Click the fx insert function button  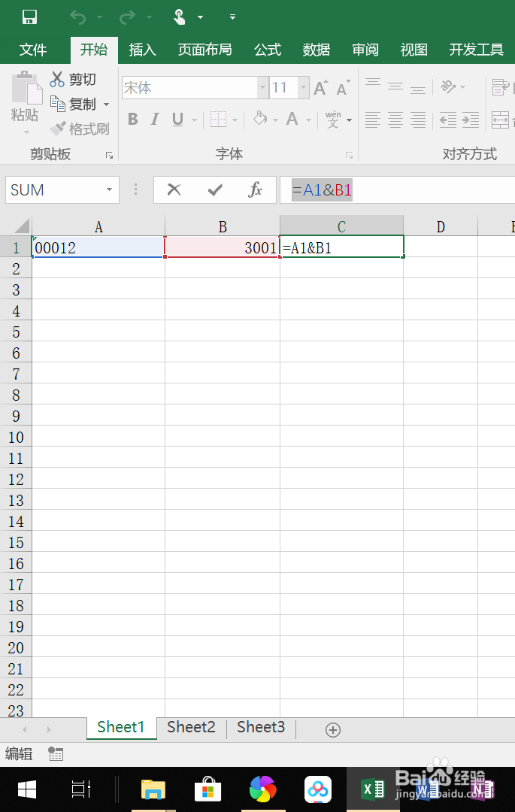pyautogui.click(x=255, y=190)
